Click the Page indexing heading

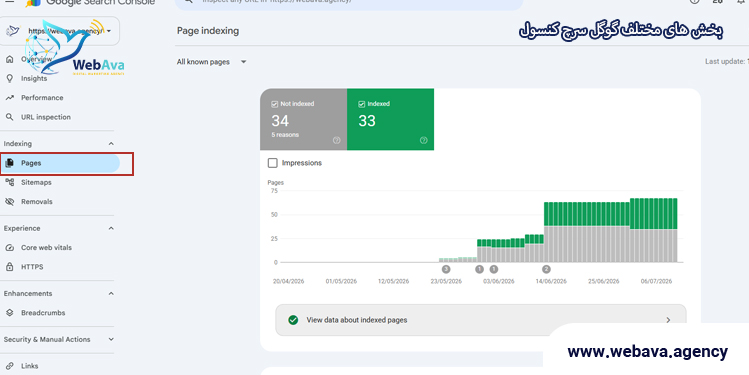[x=208, y=31]
